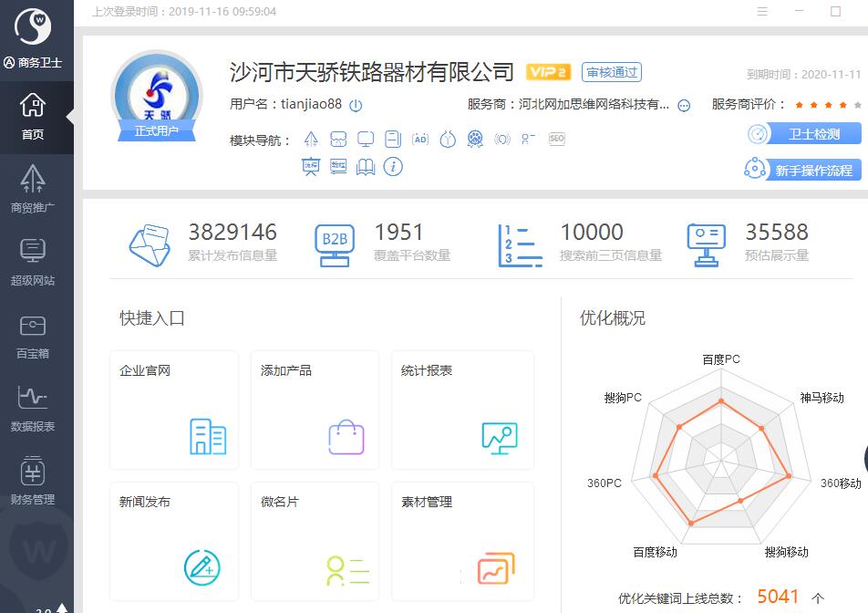Click the 搜狗PC label on the radar chart
This screenshot has height=613, width=868.
pos(623,398)
